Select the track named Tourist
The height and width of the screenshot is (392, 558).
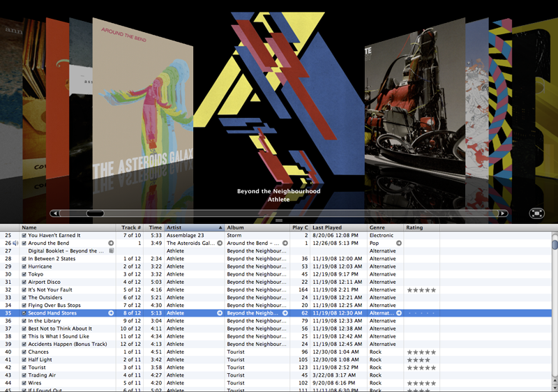37,368
